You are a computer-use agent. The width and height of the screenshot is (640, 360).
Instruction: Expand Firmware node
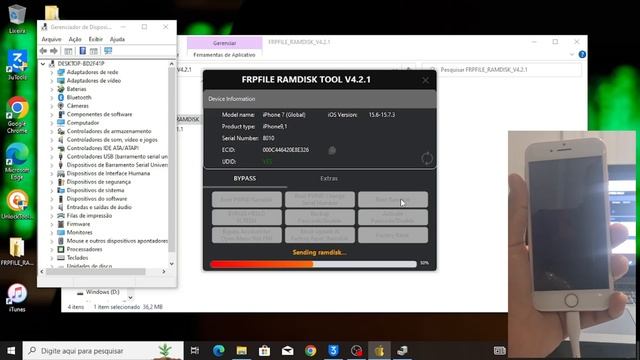pyautogui.click(x=52, y=224)
